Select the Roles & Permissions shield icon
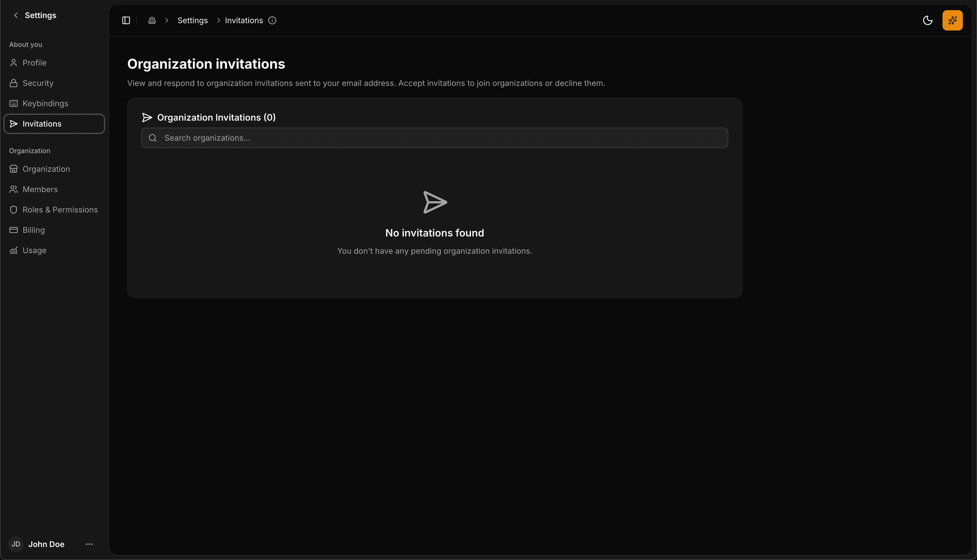This screenshot has width=977, height=560. point(14,210)
